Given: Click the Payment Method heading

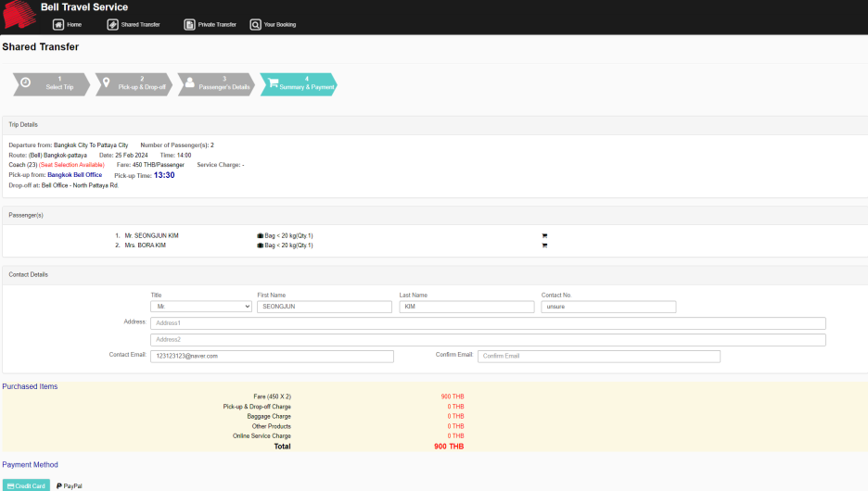Looking at the screenshot, I should tap(30, 464).
